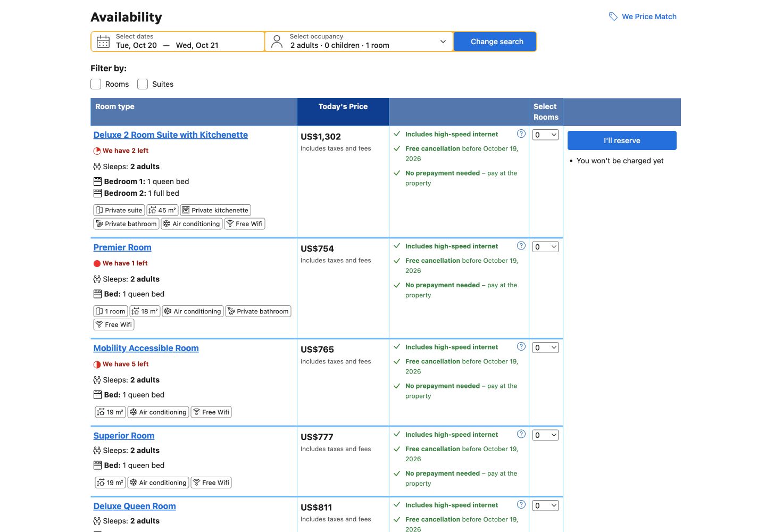Screen dimensions: 766x532
Task: Open the occupancy dropdown chevron
Action: (x=443, y=41)
